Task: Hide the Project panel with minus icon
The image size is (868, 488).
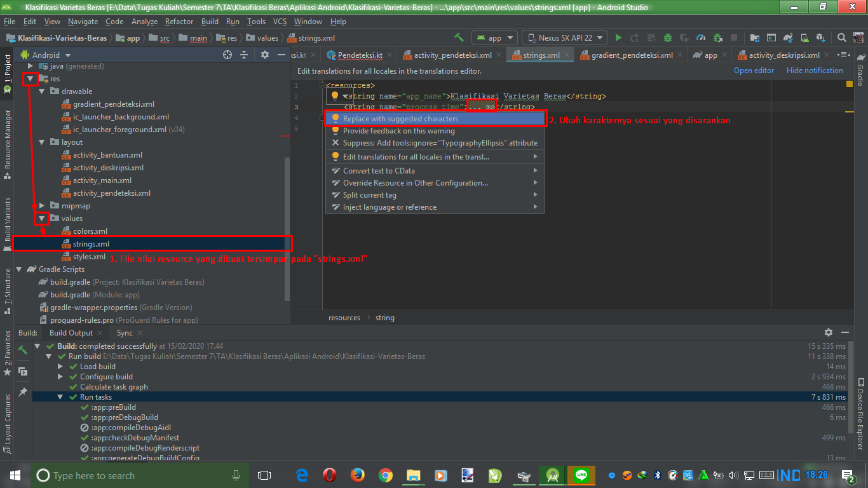Action: coord(280,55)
